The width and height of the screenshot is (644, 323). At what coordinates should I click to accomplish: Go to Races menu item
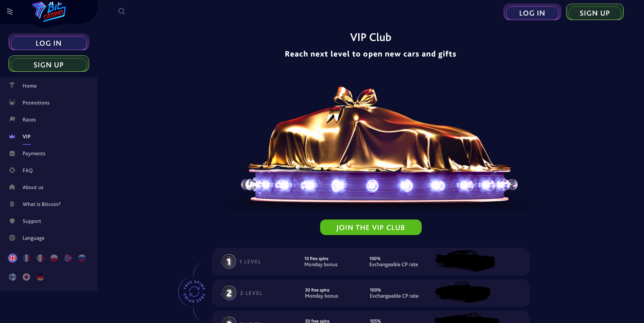pyautogui.click(x=29, y=120)
